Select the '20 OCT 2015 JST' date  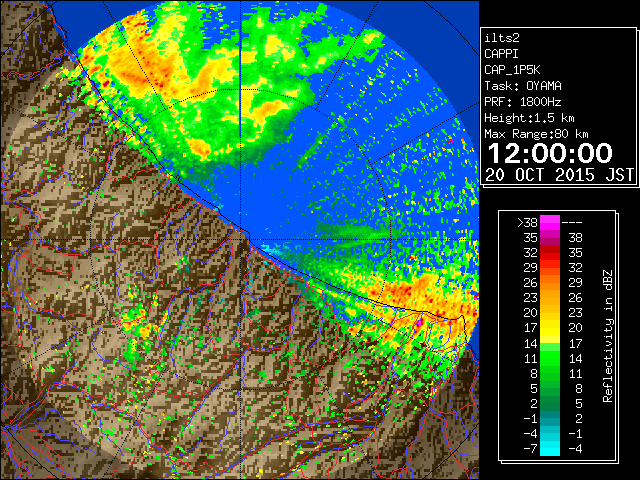(560, 175)
